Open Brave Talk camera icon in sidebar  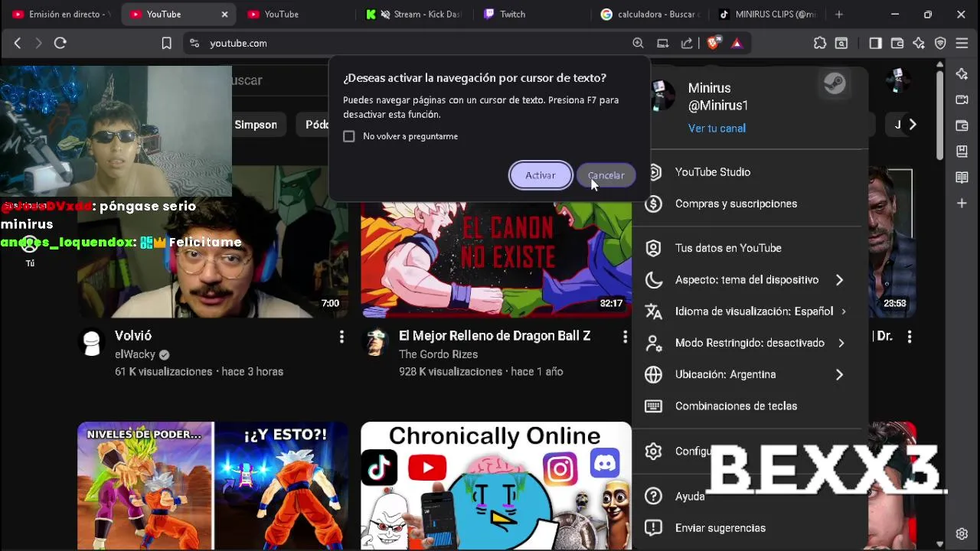(962, 99)
